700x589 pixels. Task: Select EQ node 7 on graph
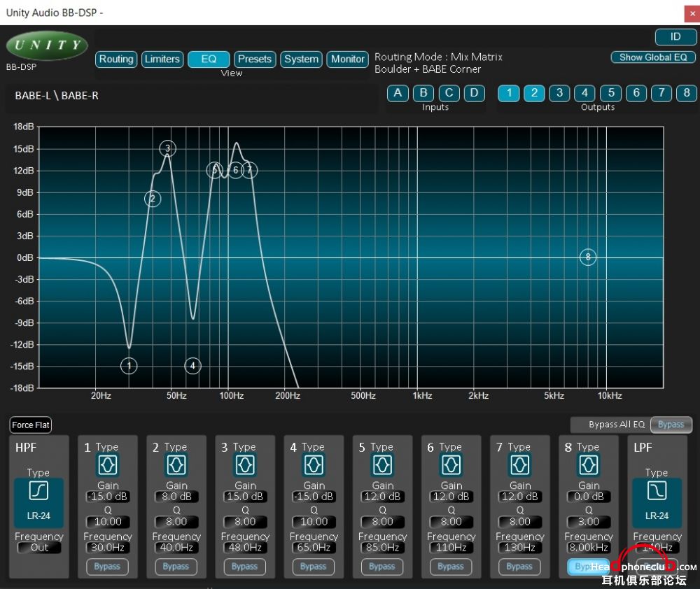click(250, 170)
